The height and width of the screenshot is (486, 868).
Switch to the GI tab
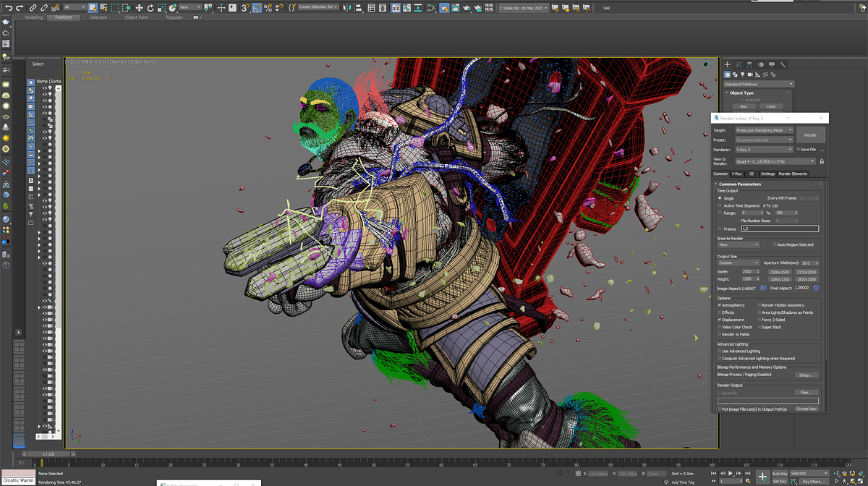751,174
